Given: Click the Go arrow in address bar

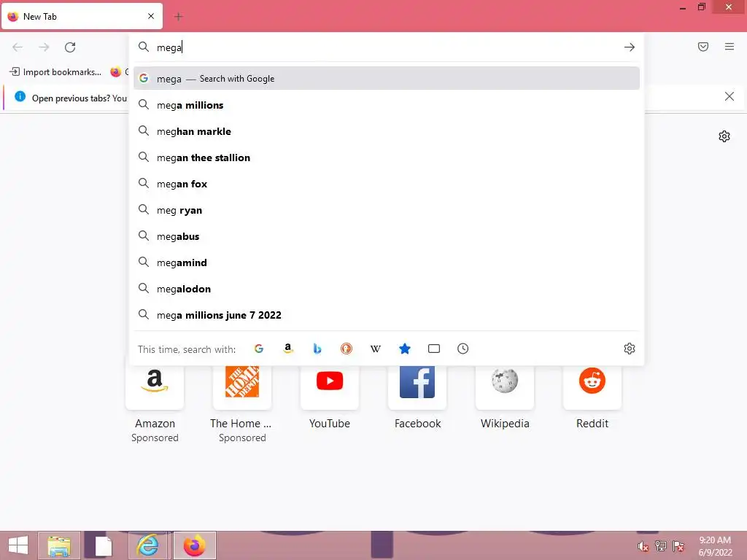Looking at the screenshot, I should 630,47.
